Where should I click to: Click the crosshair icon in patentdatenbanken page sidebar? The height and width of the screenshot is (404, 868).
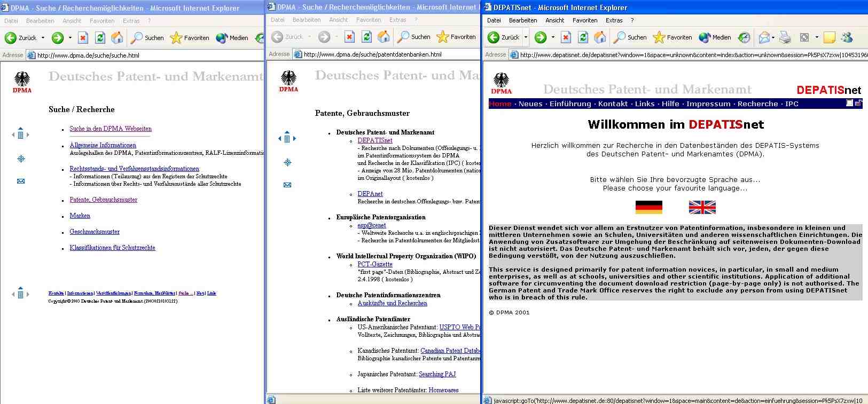tap(287, 162)
